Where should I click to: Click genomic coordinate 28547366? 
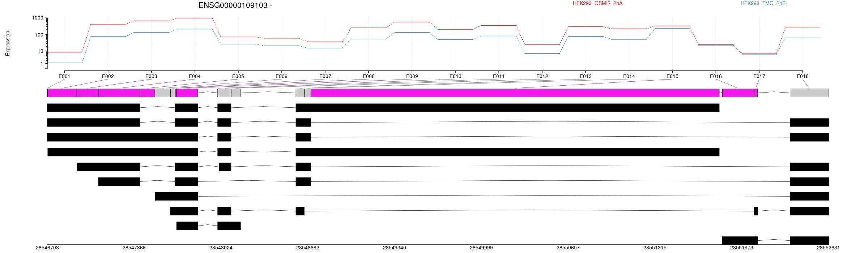(134, 248)
